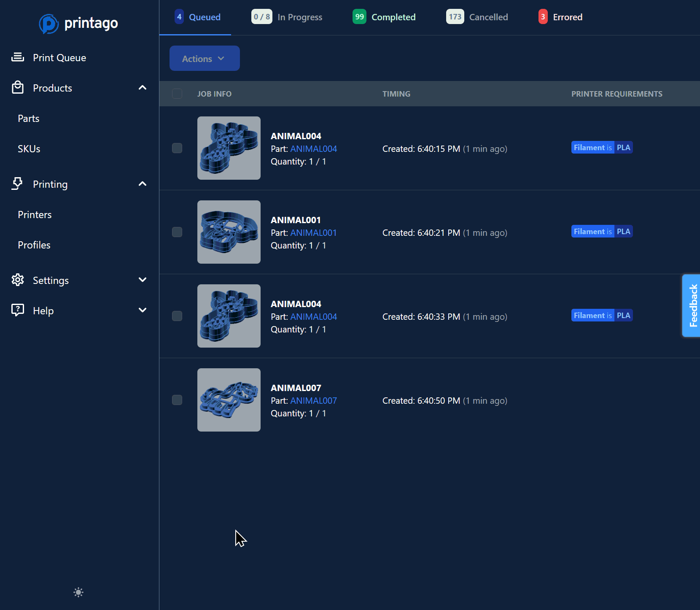Click the Products shopping bag icon
The image size is (700, 610).
pyautogui.click(x=18, y=87)
